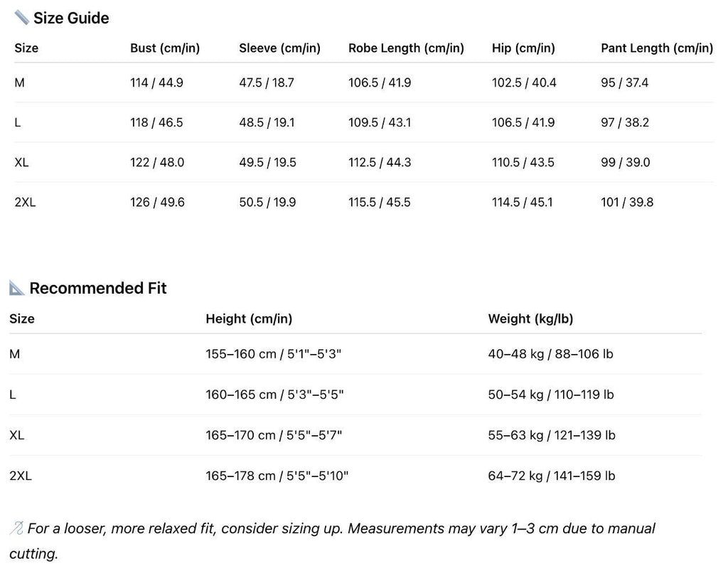Click the ruler icon beside Size Guide
This screenshot has width=728, height=578.
[x=21, y=18]
